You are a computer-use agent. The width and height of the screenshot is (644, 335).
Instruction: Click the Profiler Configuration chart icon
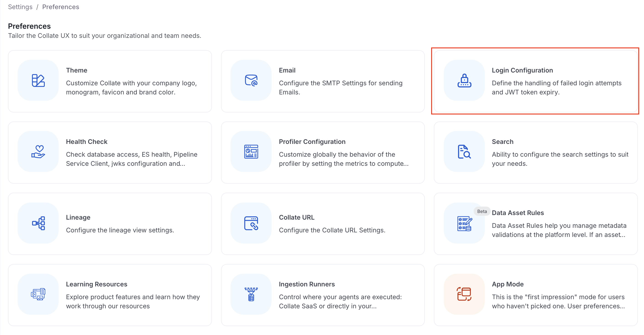coord(251,151)
